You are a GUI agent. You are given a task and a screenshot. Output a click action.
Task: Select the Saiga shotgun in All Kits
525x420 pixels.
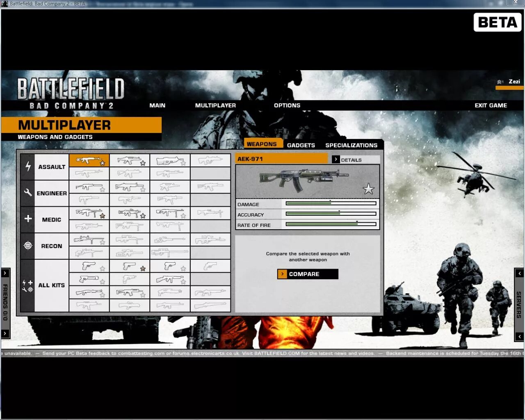[130, 292]
